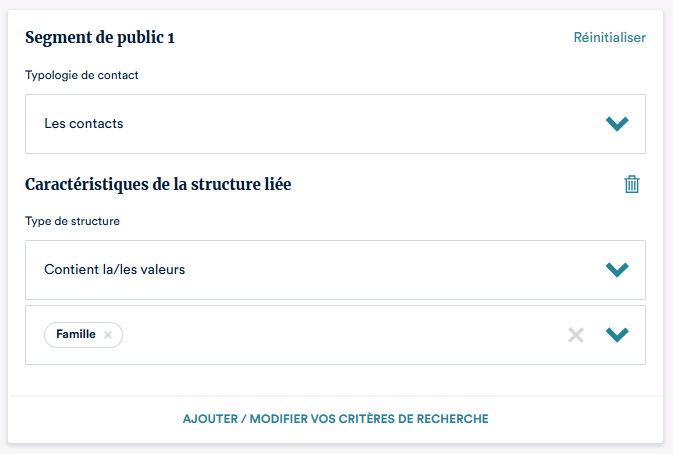Expand the Les contacts dropdown chevron

click(617, 124)
